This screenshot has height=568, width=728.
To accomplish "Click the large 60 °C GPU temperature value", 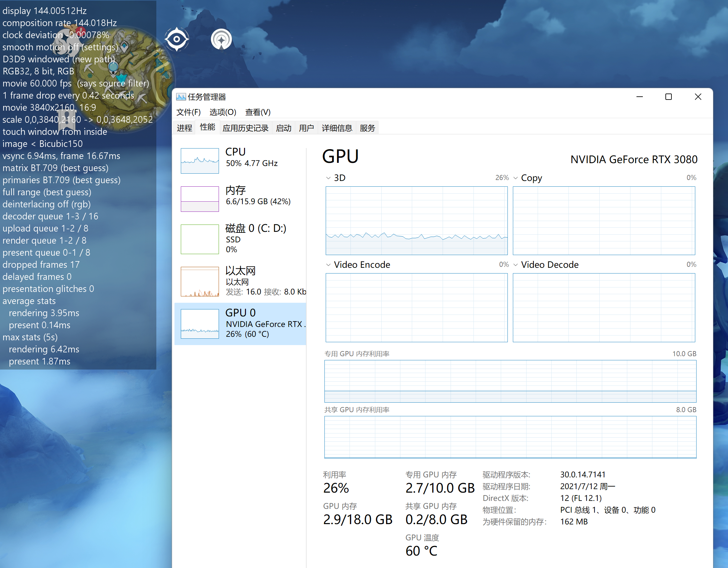I will [421, 551].
